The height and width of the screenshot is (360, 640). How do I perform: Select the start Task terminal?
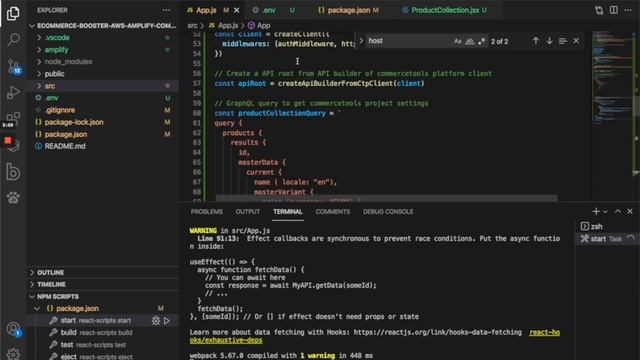click(x=607, y=239)
